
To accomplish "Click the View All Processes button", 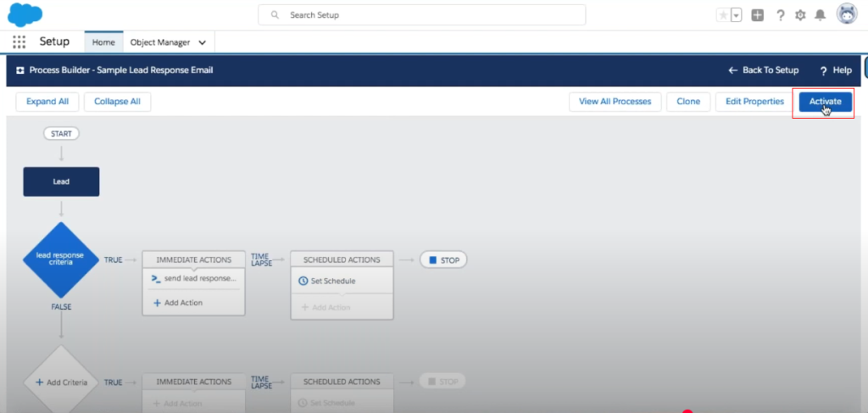I will (x=615, y=102).
